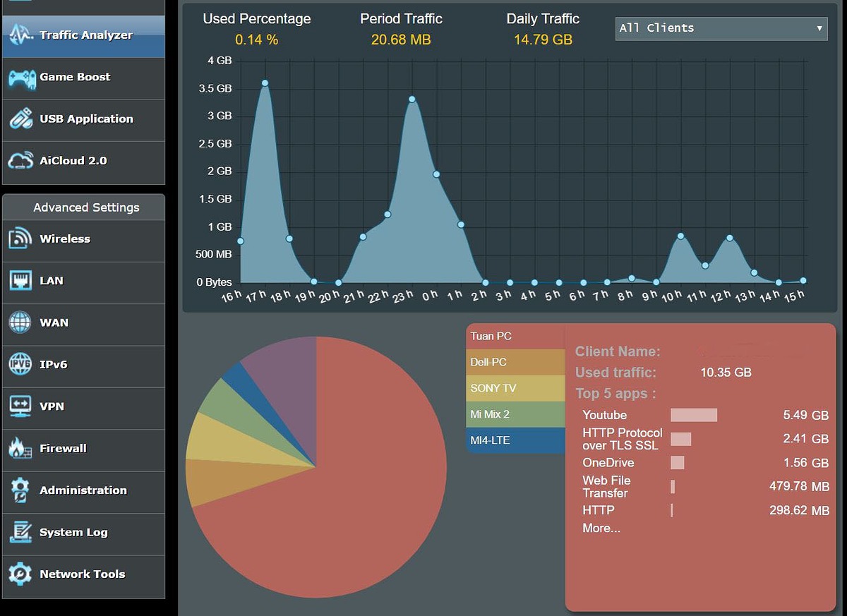Click the 23h peak data point
The height and width of the screenshot is (616, 847).
[x=412, y=99]
